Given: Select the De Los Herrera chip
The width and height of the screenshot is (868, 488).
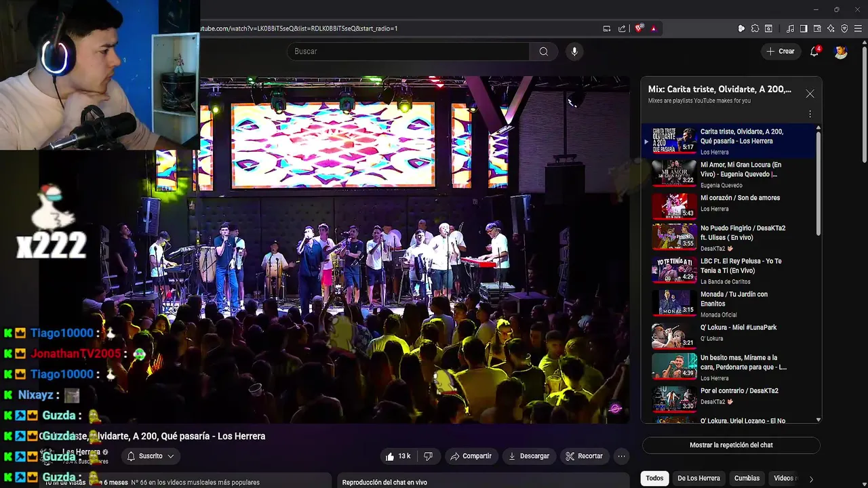Looking at the screenshot, I should (x=698, y=479).
